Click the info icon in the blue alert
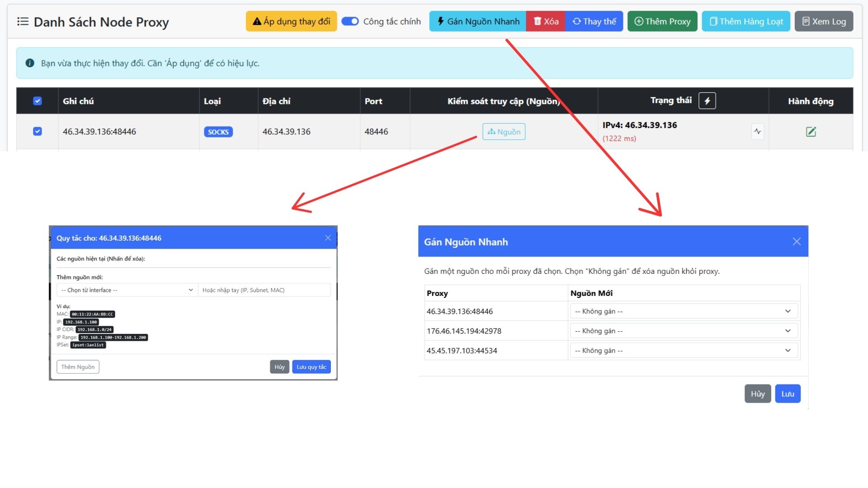 pyautogui.click(x=30, y=63)
